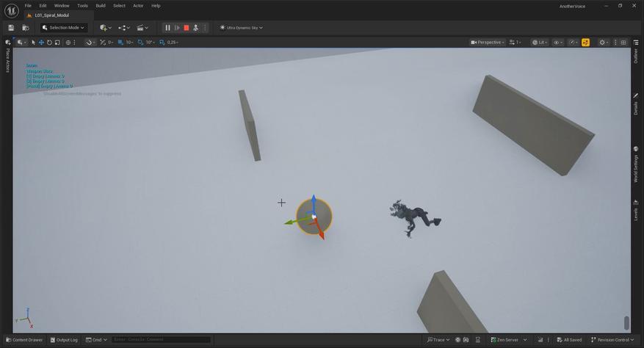Image resolution: width=644 pixels, height=348 pixels.
Task: Click the eject from player icon
Action: coord(196,27)
